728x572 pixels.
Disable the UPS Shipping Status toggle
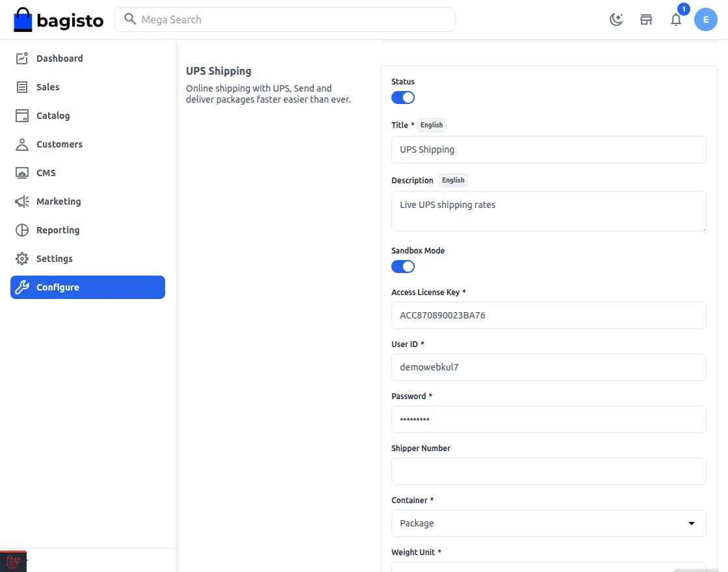[402, 97]
